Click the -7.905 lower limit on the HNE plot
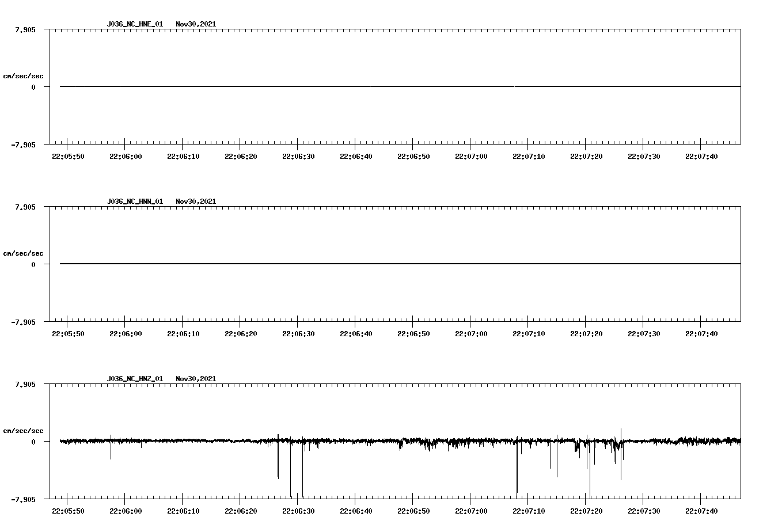782x532 pixels. 22,145
